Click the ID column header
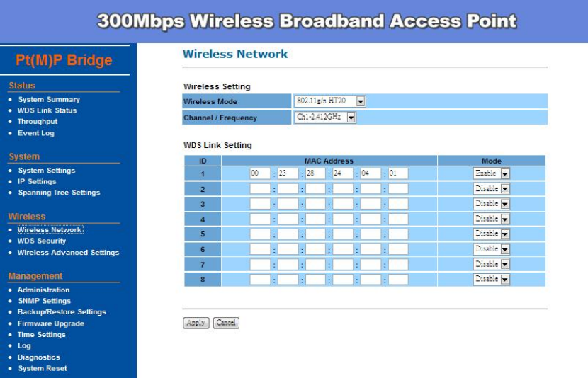588x378 pixels. (203, 161)
